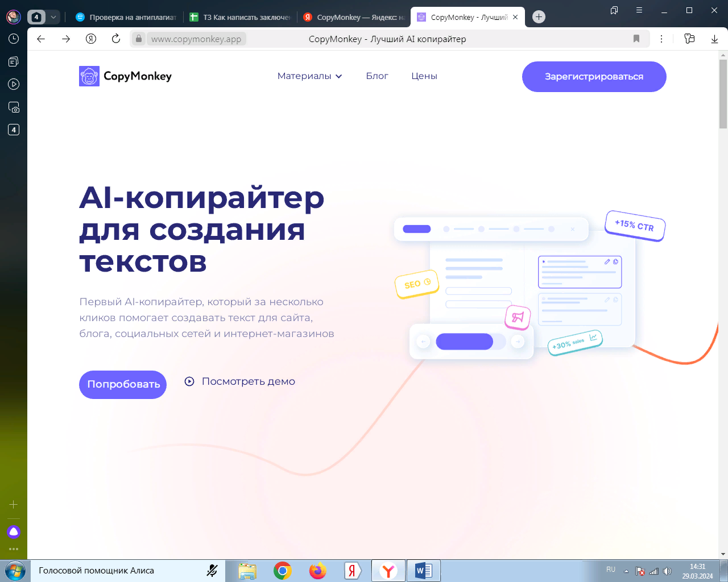Viewport: 728px width, 582px height.
Task: Click the collections icon right of the menu dots
Action: pyautogui.click(x=689, y=39)
